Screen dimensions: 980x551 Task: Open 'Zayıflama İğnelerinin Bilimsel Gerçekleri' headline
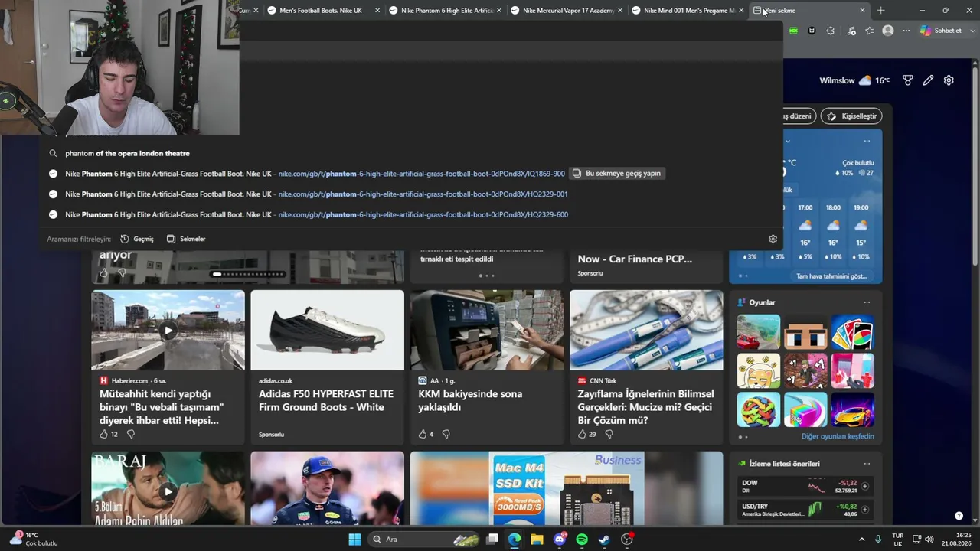pos(645,407)
